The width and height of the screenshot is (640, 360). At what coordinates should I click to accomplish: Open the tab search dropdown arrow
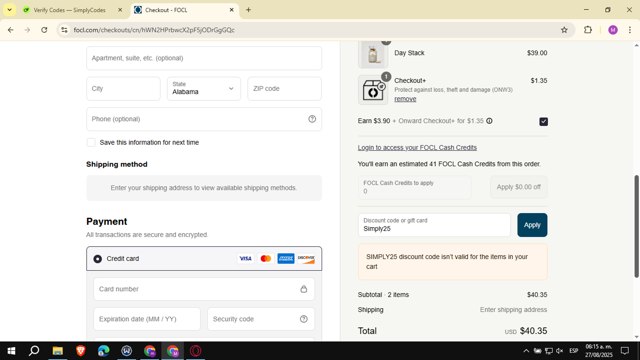pos(9,10)
